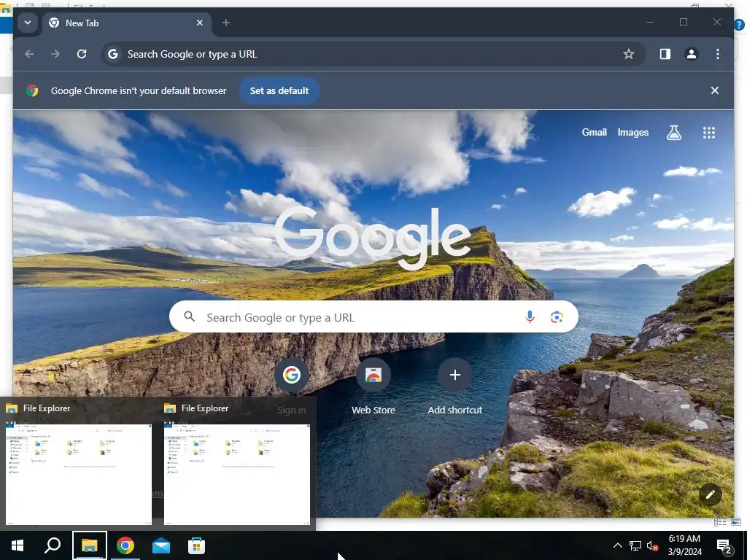Viewport: 747px width, 560px height.
Task: Open muted volume tray icon
Action: pos(653,545)
